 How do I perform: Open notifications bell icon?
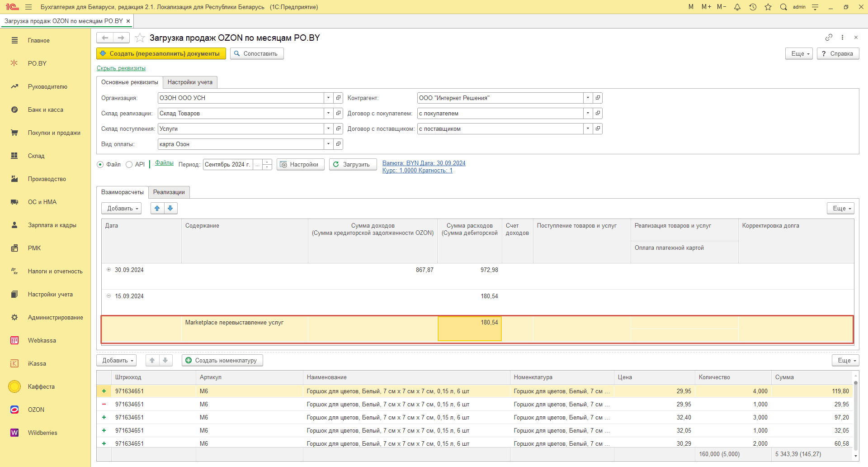coord(737,7)
